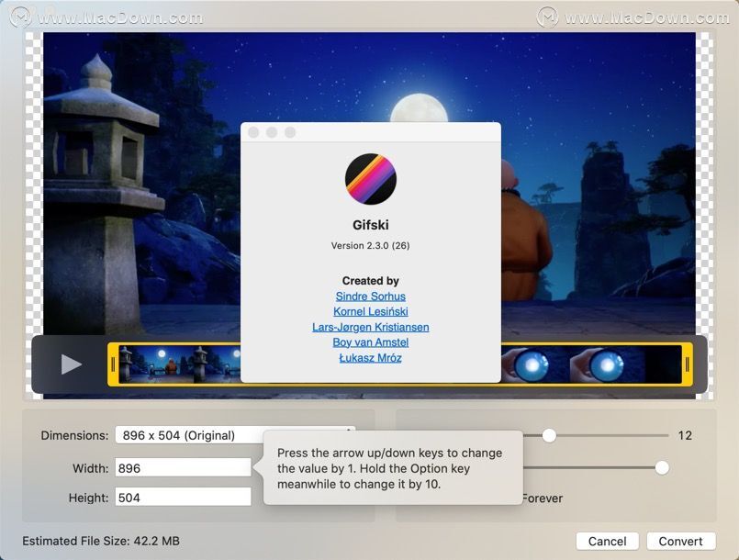The height and width of the screenshot is (560, 739).
Task: Play the video preview
Action: (72, 364)
